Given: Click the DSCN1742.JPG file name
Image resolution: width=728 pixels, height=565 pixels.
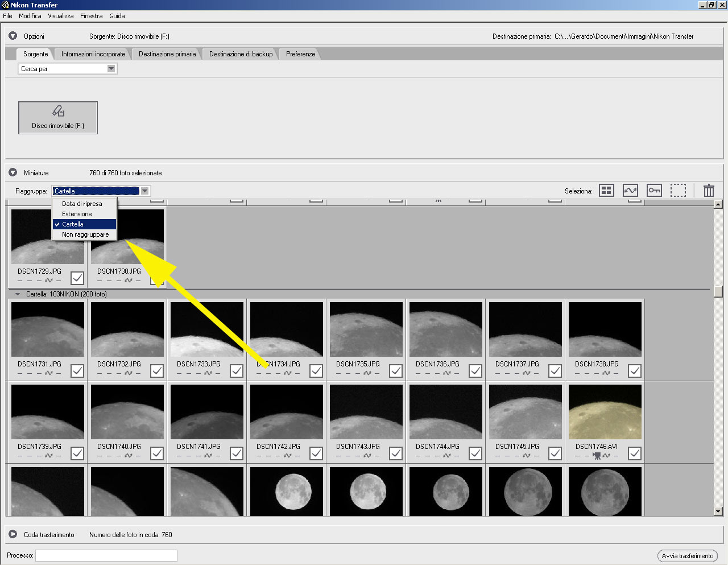Looking at the screenshot, I should [x=278, y=447].
